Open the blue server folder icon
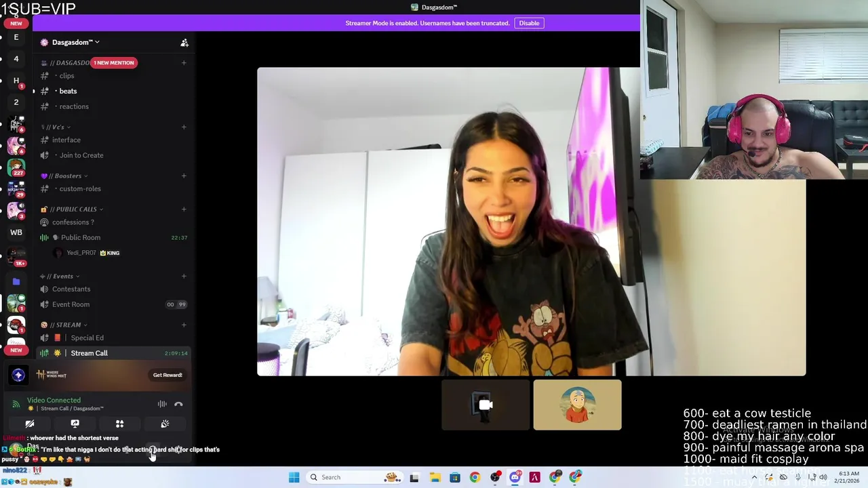This screenshot has width=868, height=488. click(x=16, y=281)
